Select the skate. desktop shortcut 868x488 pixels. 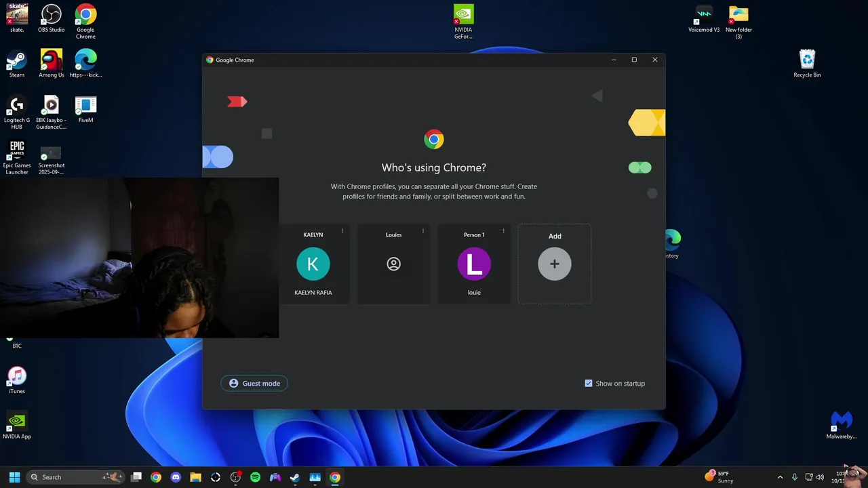(17, 18)
